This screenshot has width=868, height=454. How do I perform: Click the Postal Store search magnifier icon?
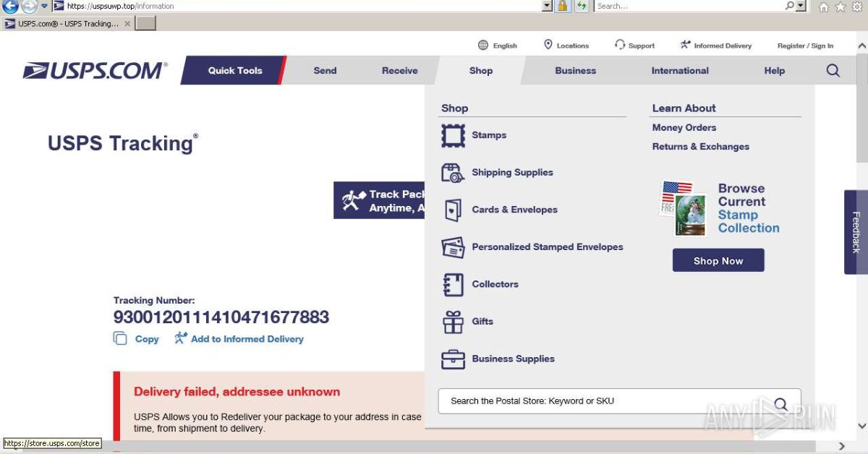(780, 403)
